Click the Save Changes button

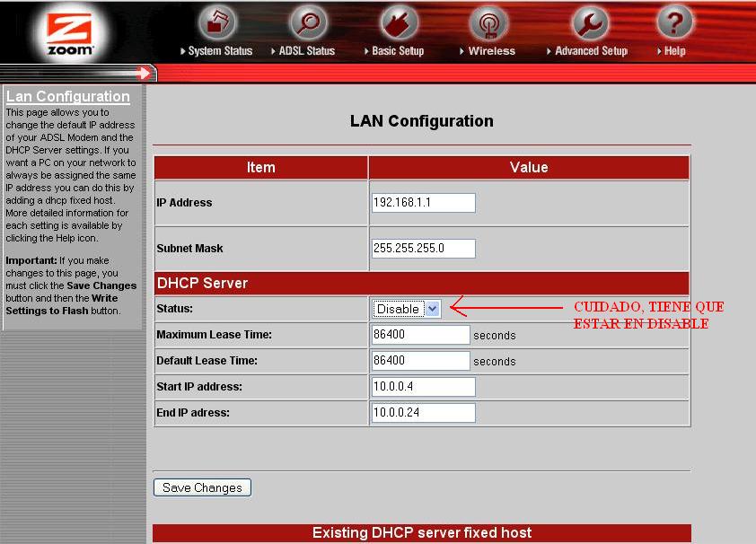(202, 487)
